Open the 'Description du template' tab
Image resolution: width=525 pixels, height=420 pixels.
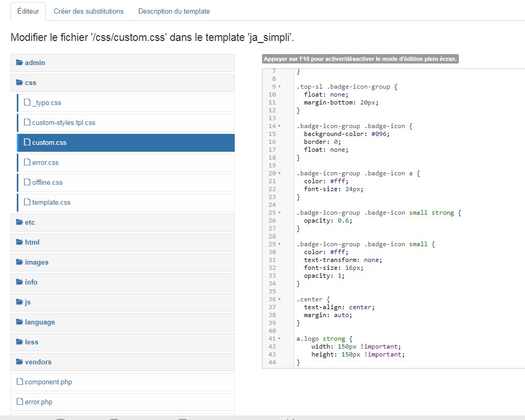click(x=173, y=11)
